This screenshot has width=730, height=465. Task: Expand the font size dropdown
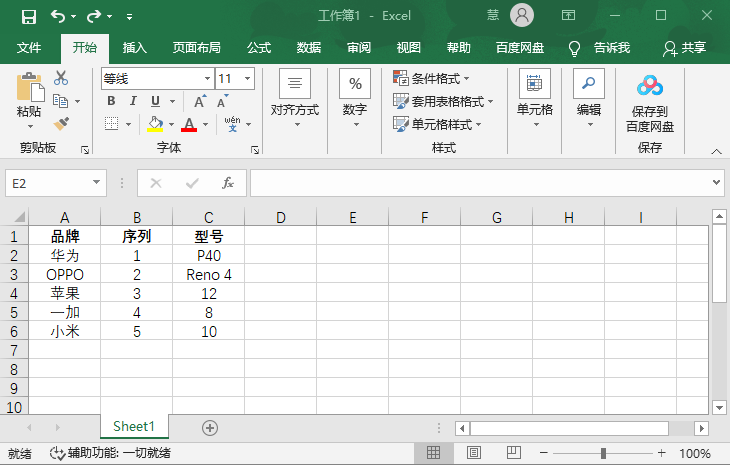coord(247,78)
